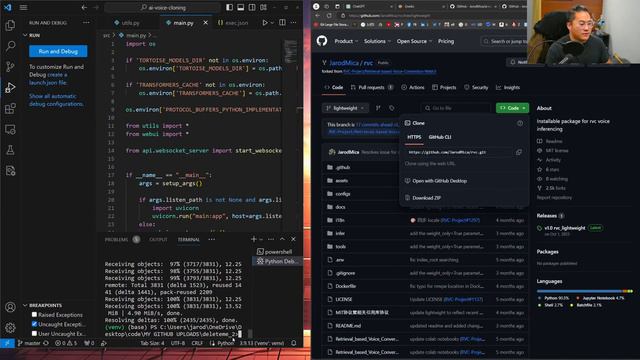The height and width of the screenshot is (360, 640).
Task: Toggle the primary sidebar layout icon
Action: 229,7
